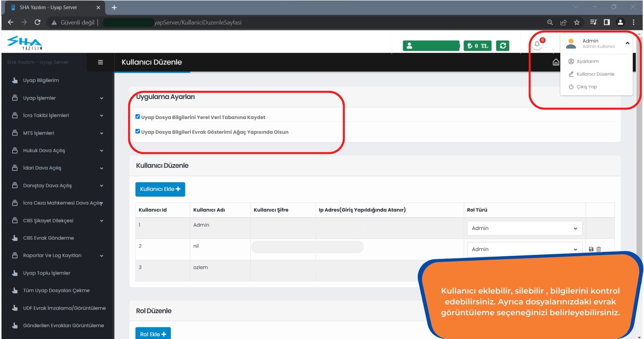Expand Raporlar Ve Log Kayıtları menu

click(x=58, y=256)
